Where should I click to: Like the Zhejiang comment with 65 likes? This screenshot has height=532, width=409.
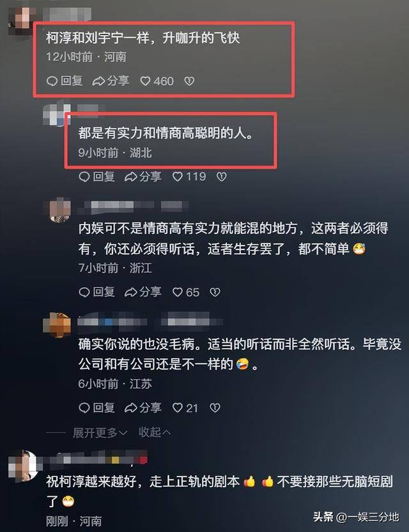coord(186,292)
